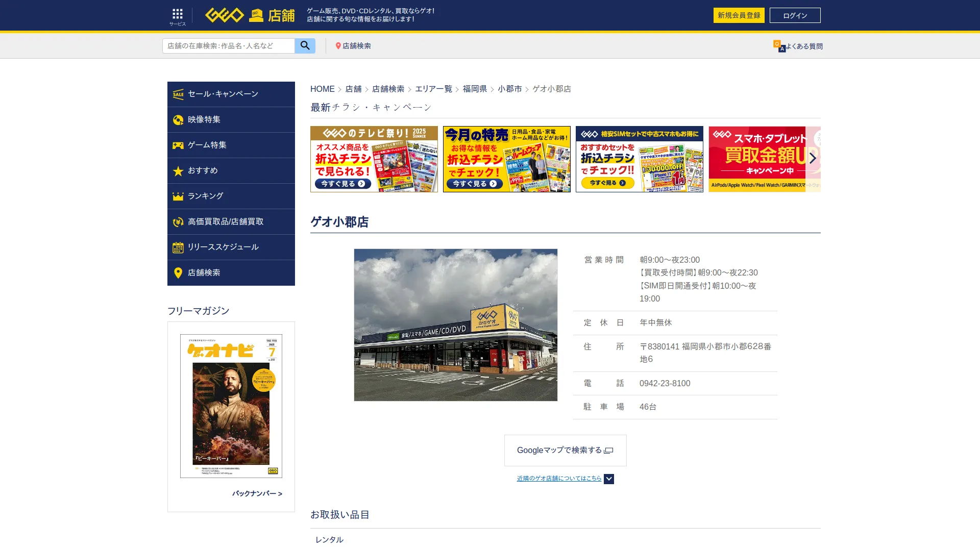Screen dimensions: 980x551
Task: Click the 新規会員登録 button
Action: pyautogui.click(x=739, y=15)
